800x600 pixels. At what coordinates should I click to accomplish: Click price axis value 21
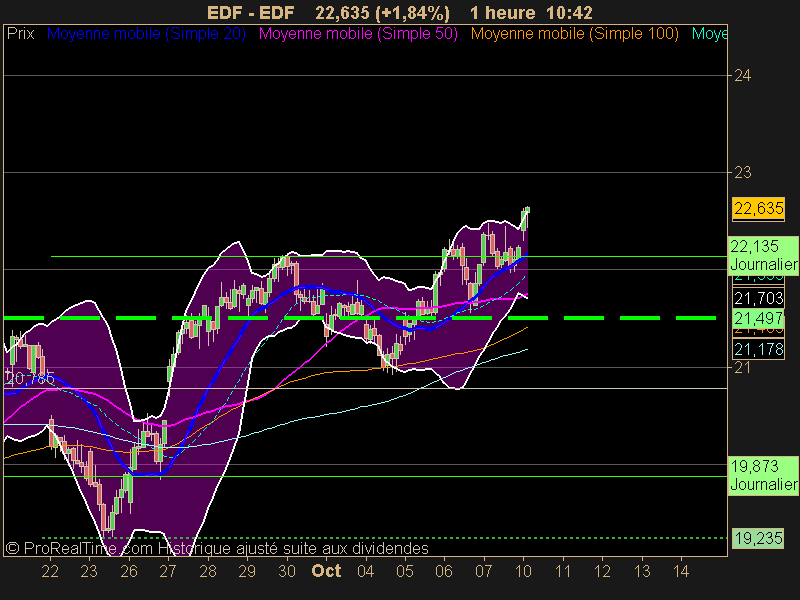point(742,367)
